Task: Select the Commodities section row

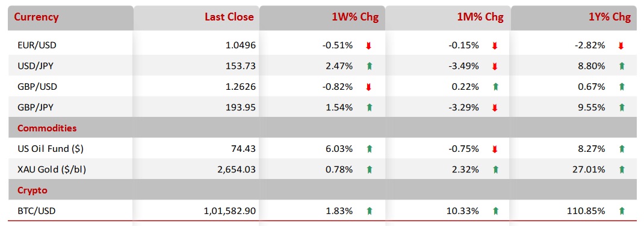Action: (322, 128)
